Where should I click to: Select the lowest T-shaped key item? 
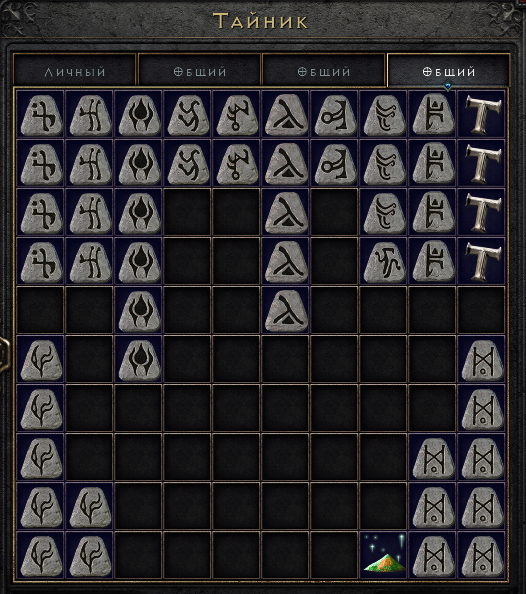point(482,261)
